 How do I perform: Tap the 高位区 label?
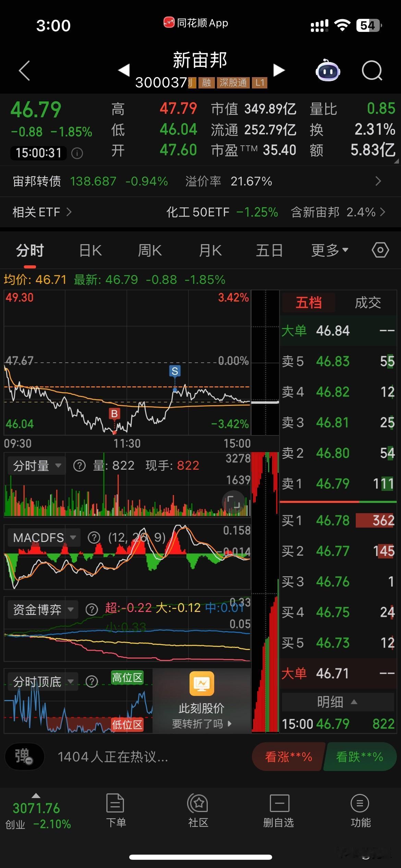coord(127,677)
